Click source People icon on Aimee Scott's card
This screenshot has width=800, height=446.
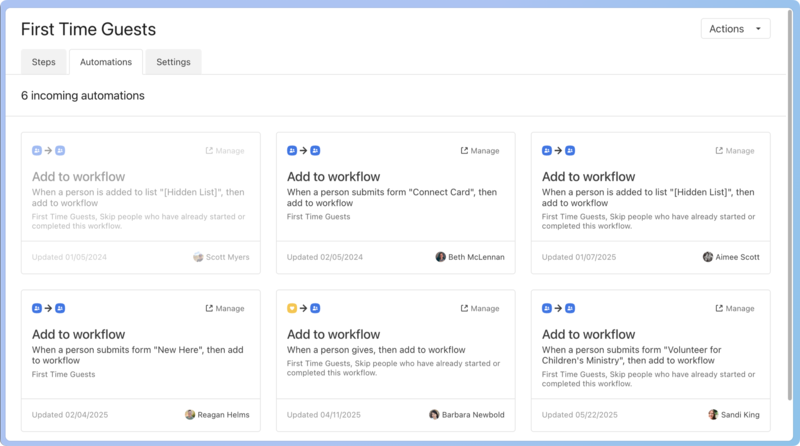(547, 151)
